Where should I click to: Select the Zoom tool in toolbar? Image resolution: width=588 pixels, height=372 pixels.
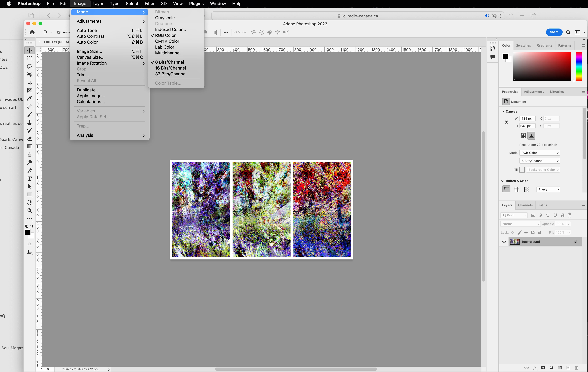click(30, 211)
